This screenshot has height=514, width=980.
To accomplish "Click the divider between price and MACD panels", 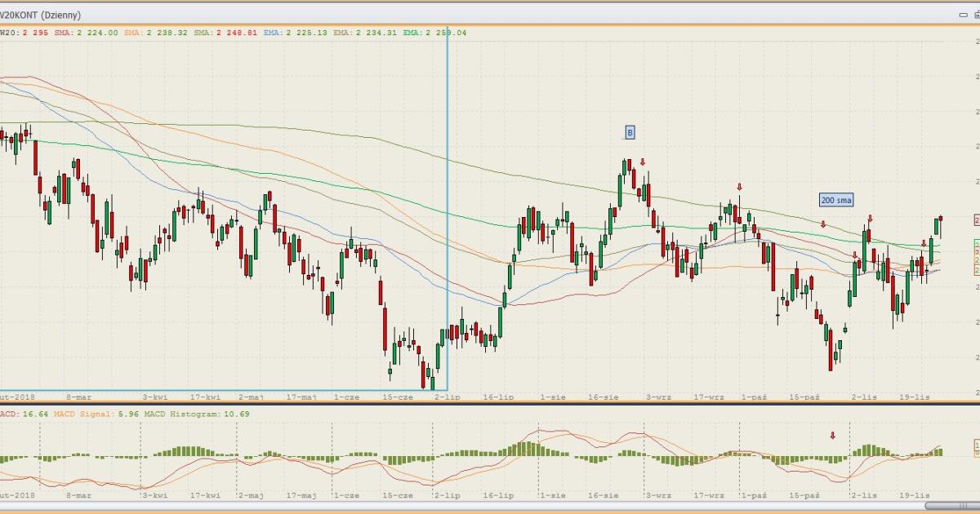I will pyautogui.click(x=490, y=401).
